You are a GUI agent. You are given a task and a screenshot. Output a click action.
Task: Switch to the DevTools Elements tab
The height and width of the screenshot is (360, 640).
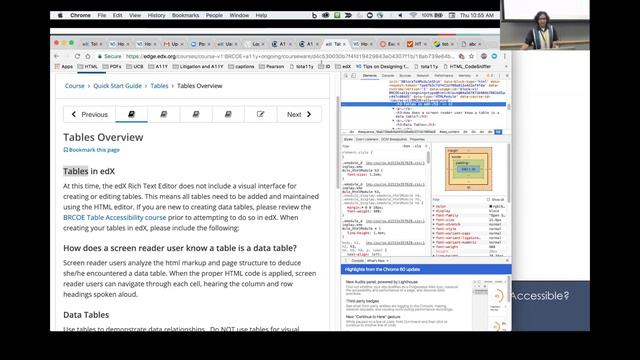pos(370,76)
